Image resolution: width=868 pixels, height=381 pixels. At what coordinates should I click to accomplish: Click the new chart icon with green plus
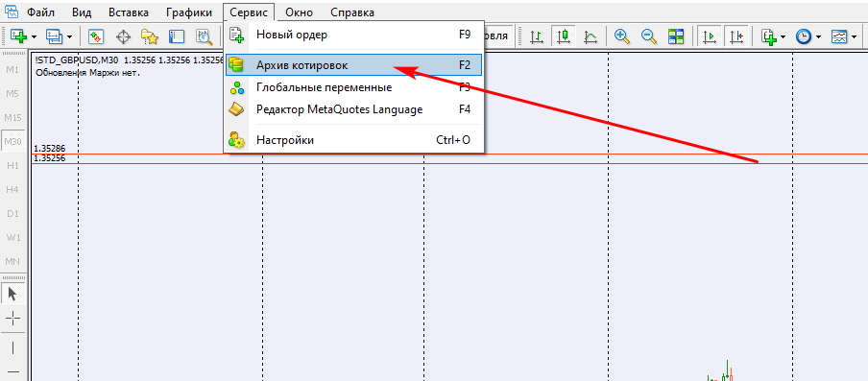pos(19,36)
